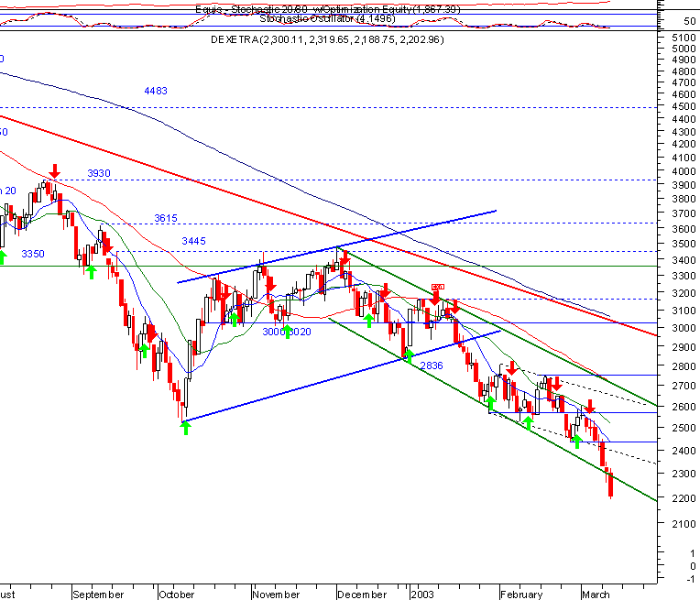Click the 4000 value on the price axis
Image resolution: width=700 pixels, height=600 pixels.
pyautogui.click(x=684, y=171)
